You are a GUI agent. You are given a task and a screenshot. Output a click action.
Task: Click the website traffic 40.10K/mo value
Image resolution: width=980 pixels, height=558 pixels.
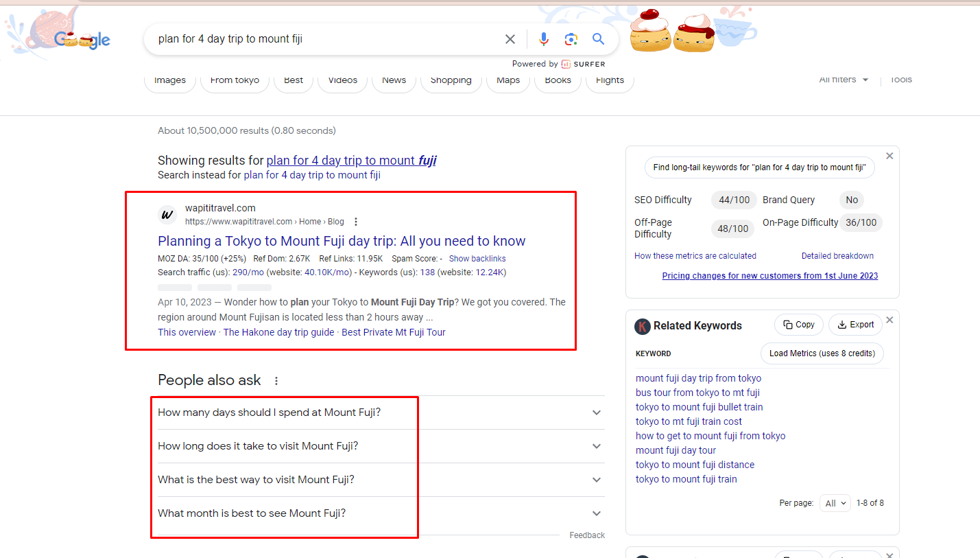tap(328, 272)
